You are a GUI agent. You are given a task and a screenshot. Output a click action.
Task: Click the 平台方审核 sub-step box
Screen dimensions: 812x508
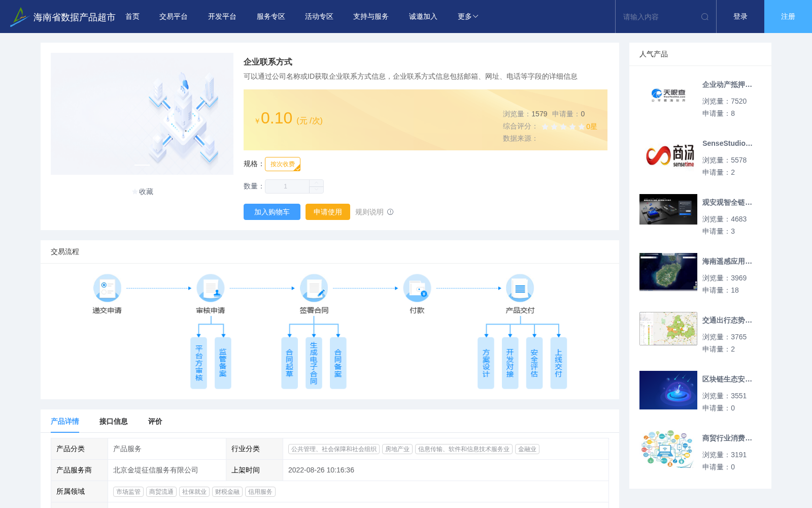coord(198,363)
